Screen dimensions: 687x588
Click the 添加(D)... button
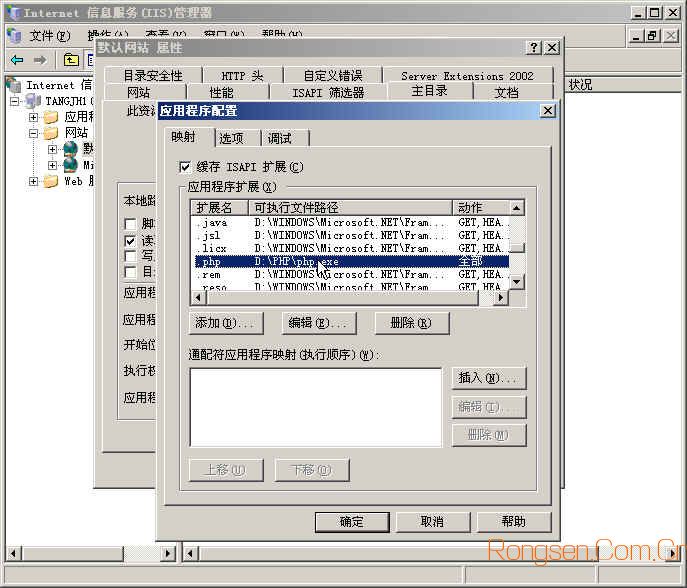(227, 323)
